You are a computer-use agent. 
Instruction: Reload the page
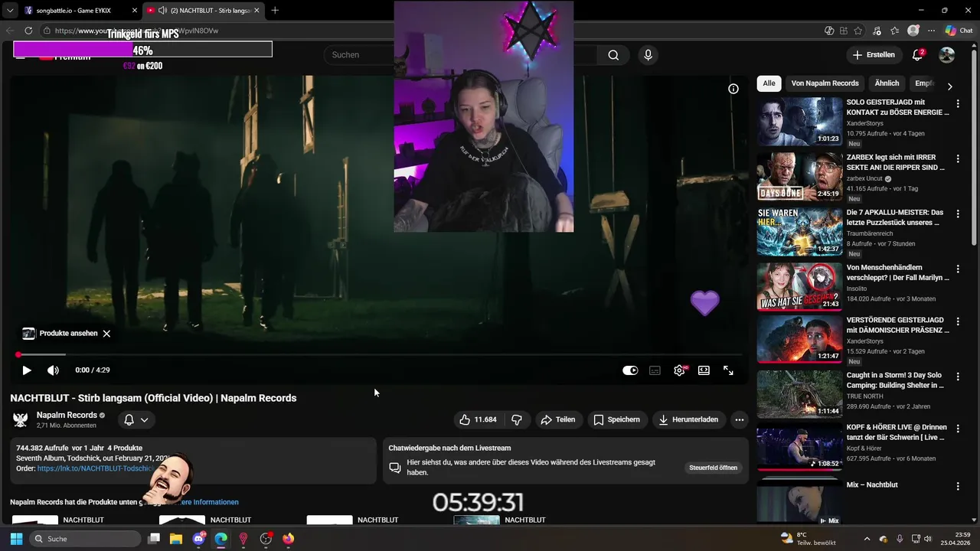(28, 31)
